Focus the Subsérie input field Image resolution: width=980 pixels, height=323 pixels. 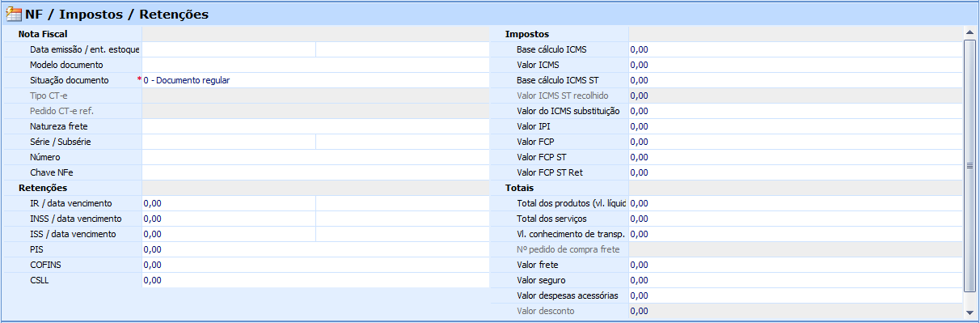(403, 142)
